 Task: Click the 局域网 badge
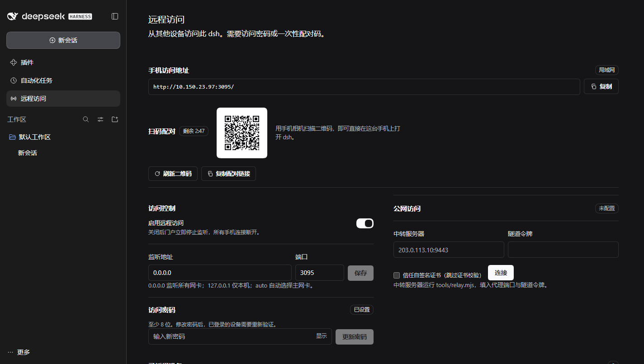[x=607, y=70]
